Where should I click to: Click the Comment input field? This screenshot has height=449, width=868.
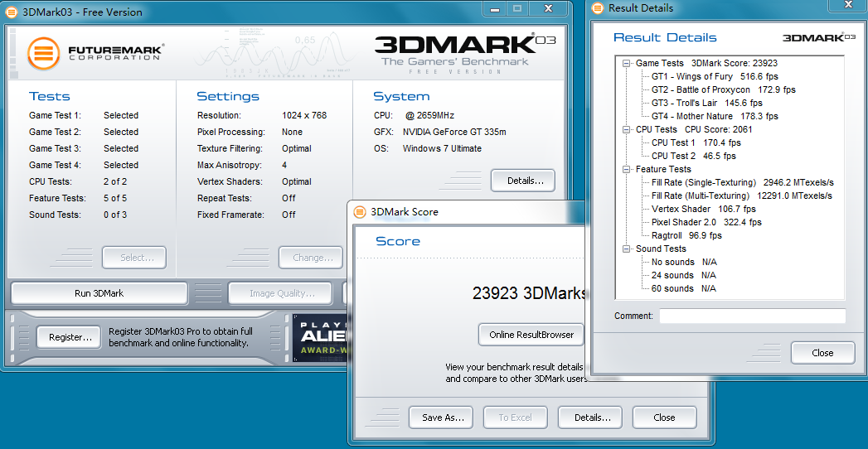[752, 316]
